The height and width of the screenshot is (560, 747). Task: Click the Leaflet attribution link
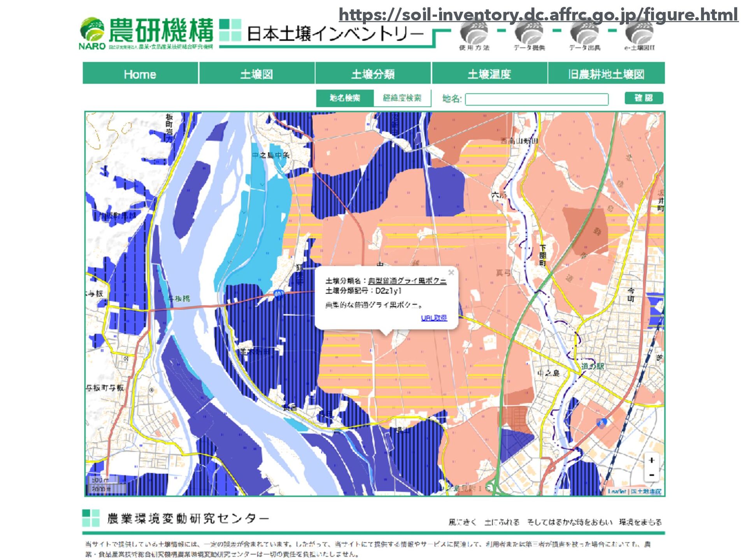coord(617,492)
